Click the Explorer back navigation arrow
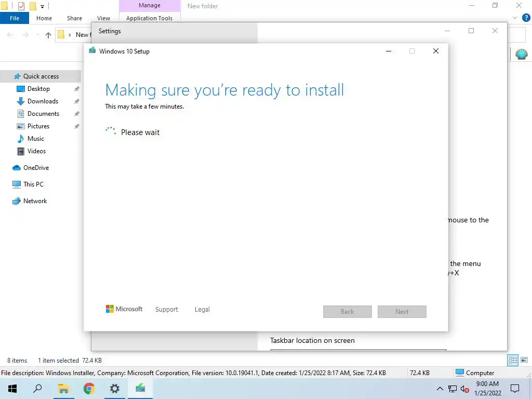The height and width of the screenshot is (399, 532). 10,35
